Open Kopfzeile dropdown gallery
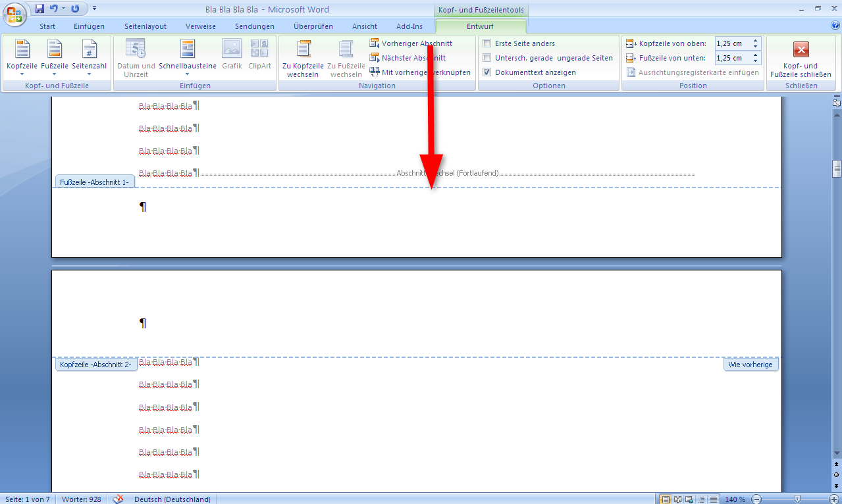Screen dimensions: 842x504 (22, 58)
